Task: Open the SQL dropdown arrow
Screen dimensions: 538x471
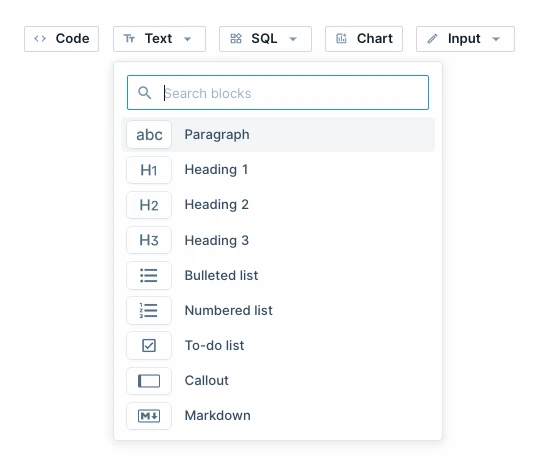Action: tap(293, 39)
